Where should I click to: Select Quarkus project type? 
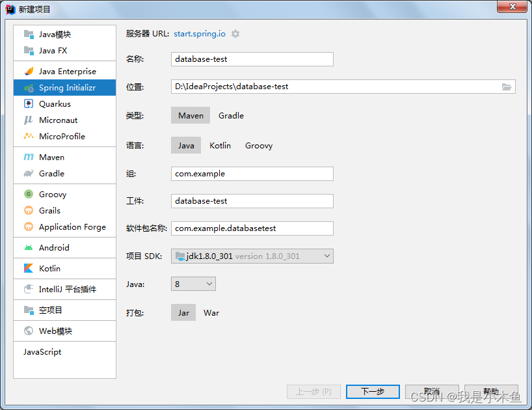[65, 104]
